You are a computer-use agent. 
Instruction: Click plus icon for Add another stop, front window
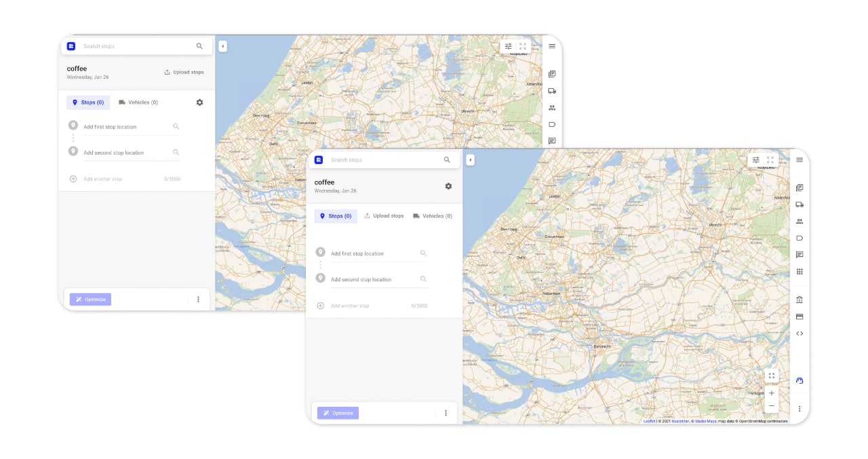[321, 306]
